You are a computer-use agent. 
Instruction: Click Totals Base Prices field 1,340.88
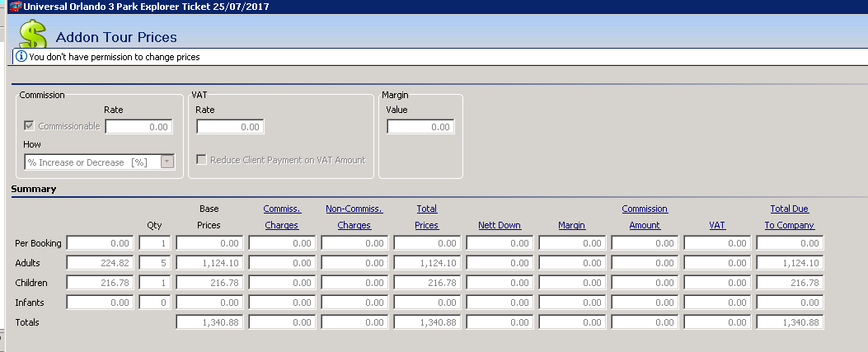(x=210, y=322)
